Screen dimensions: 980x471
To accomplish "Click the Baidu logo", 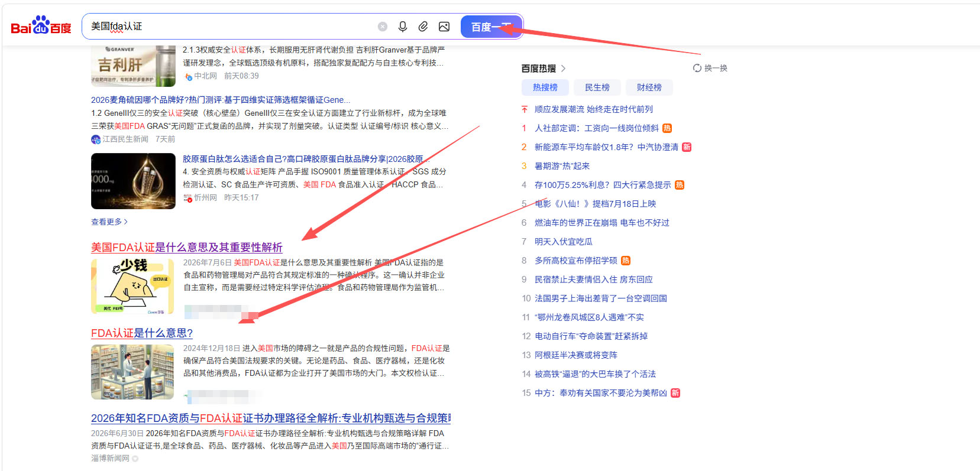I will coord(41,25).
